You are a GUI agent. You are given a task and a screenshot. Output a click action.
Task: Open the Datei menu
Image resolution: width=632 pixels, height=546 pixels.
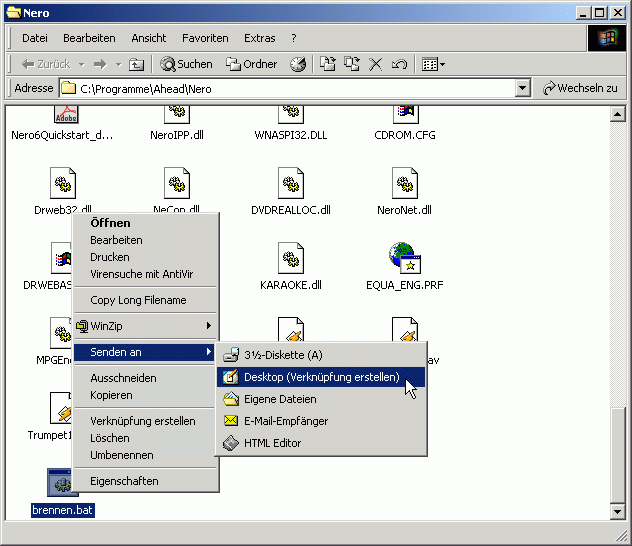click(x=35, y=38)
